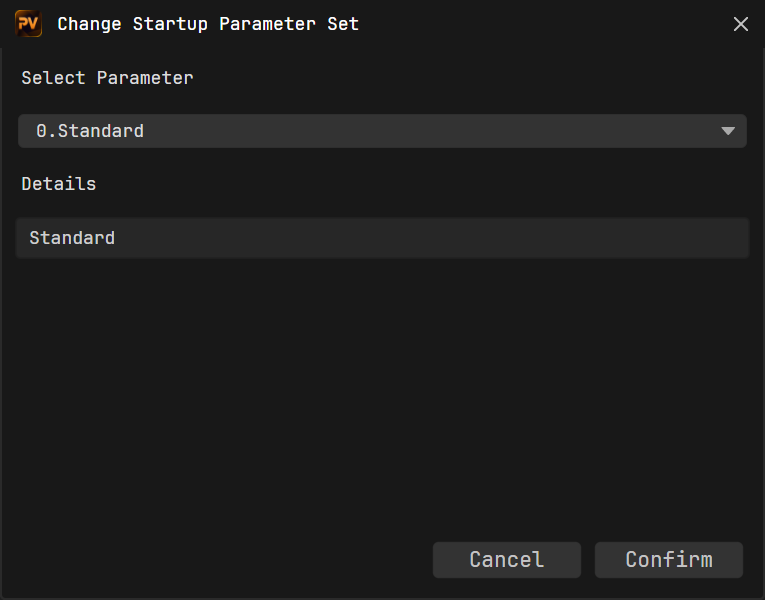Click the Standard details text field
765x600 pixels.
tap(382, 238)
